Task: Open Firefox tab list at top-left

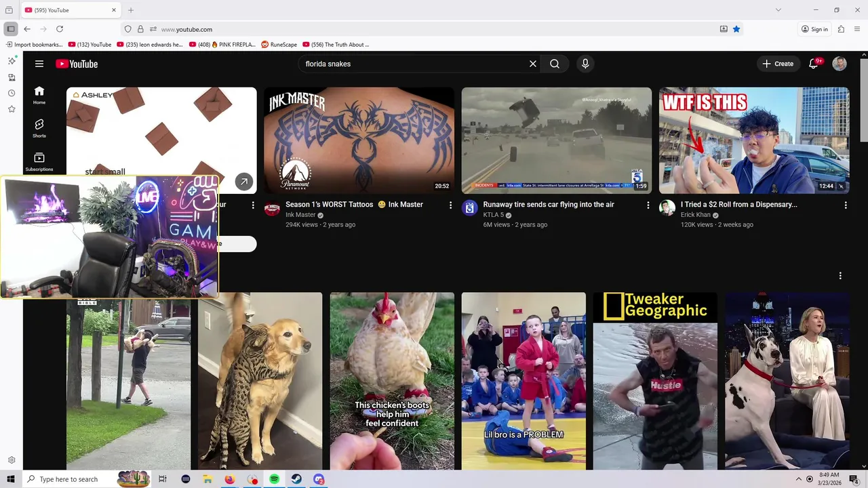Action: (x=9, y=10)
